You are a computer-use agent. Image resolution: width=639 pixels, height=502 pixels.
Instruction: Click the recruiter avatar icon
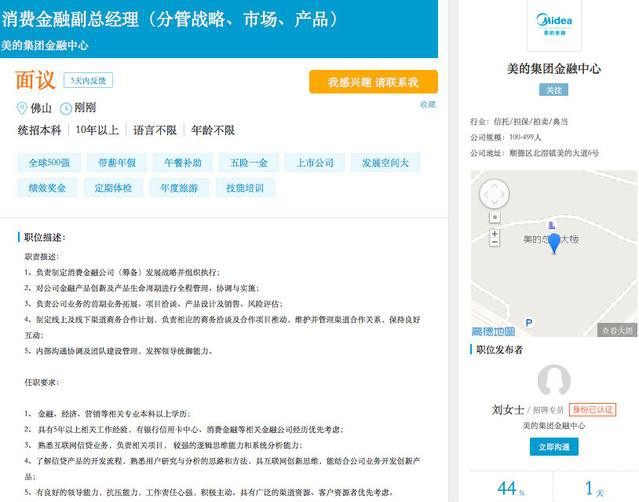click(554, 380)
